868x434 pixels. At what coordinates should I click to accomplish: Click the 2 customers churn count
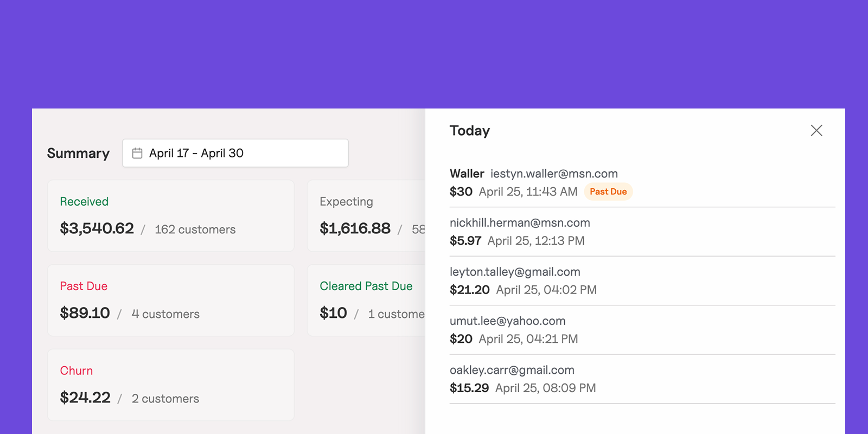pyautogui.click(x=165, y=399)
